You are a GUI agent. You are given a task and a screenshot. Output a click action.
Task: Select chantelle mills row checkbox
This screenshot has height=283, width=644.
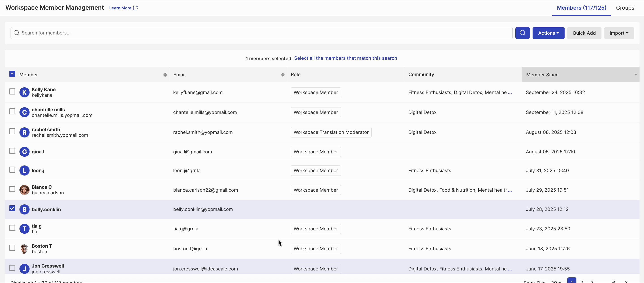pyautogui.click(x=12, y=111)
